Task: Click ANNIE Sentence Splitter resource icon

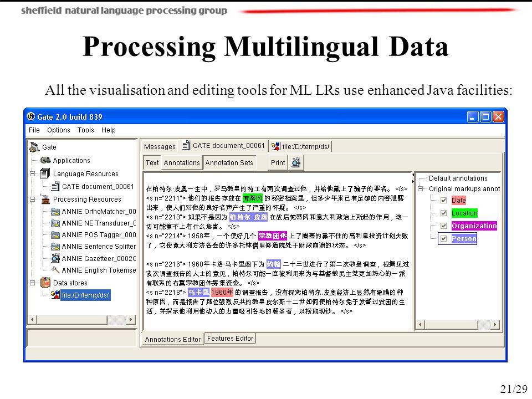Action: pos(55,246)
